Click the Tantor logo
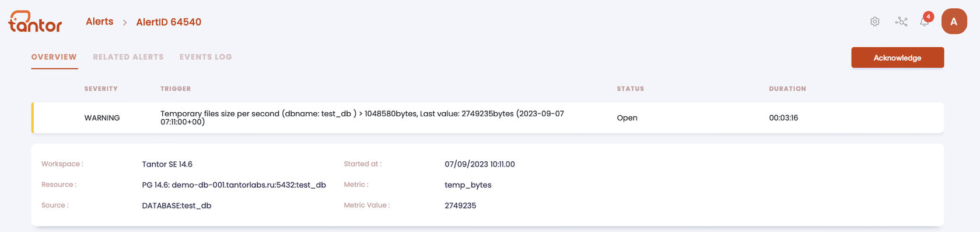 point(35,22)
